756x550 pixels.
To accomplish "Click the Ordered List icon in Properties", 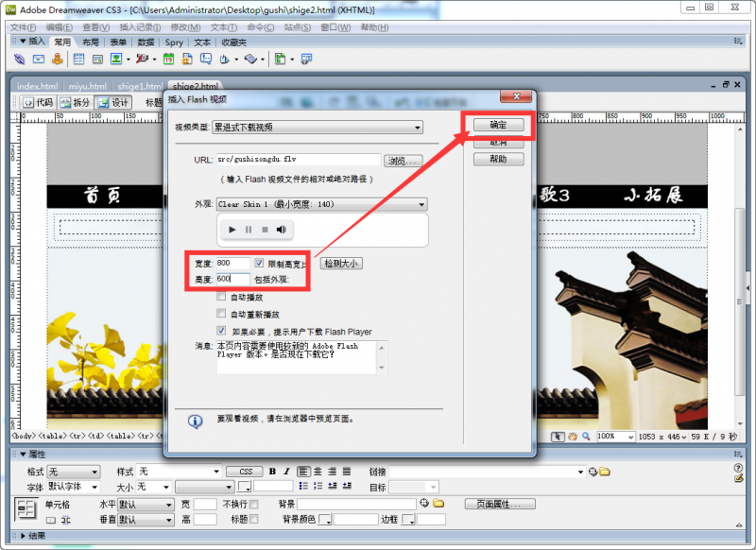I will 318,486.
